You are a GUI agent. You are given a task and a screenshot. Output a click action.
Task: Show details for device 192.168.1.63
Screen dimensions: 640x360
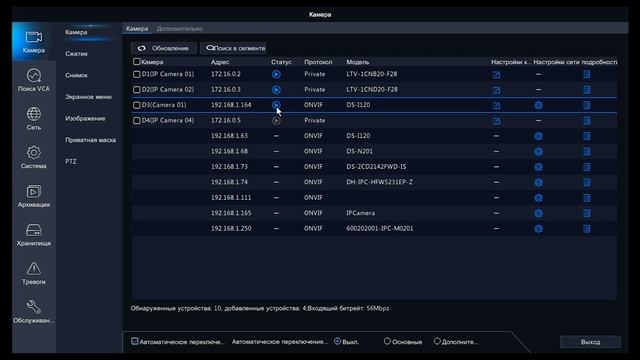click(x=587, y=136)
